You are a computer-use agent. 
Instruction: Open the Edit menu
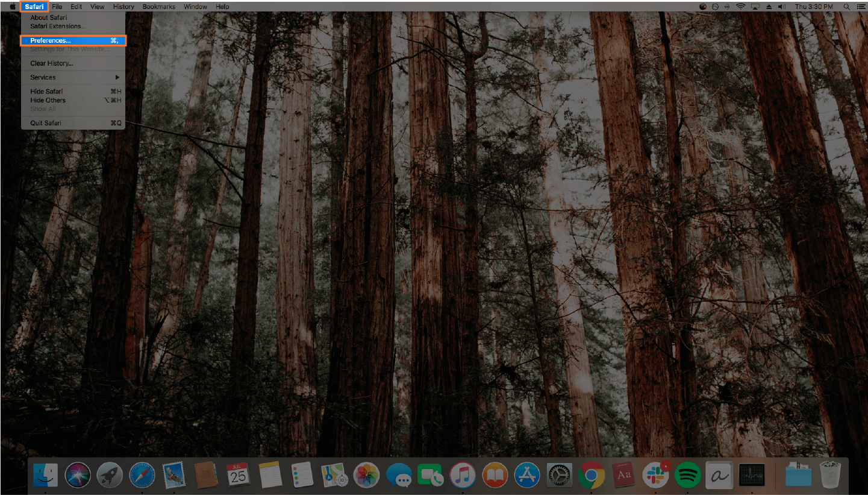tap(76, 7)
